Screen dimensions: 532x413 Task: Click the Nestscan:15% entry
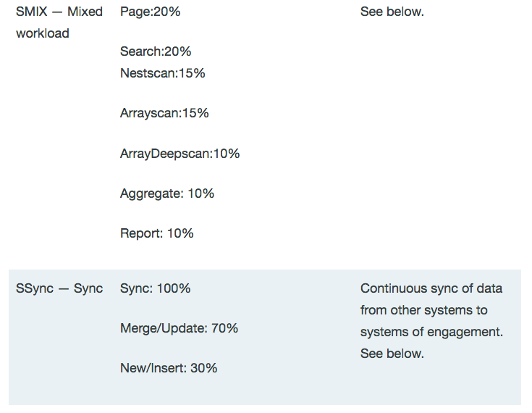click(x=163, y=73)
